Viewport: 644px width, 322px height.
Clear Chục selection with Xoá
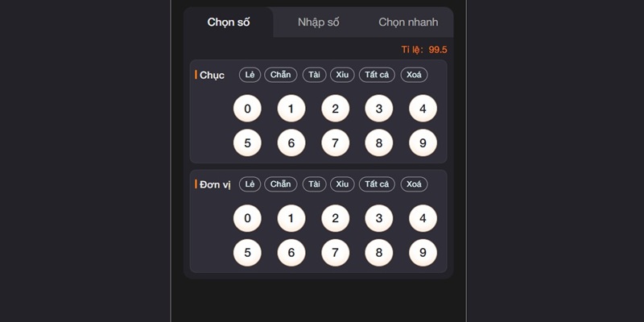(x=414, y=75)
